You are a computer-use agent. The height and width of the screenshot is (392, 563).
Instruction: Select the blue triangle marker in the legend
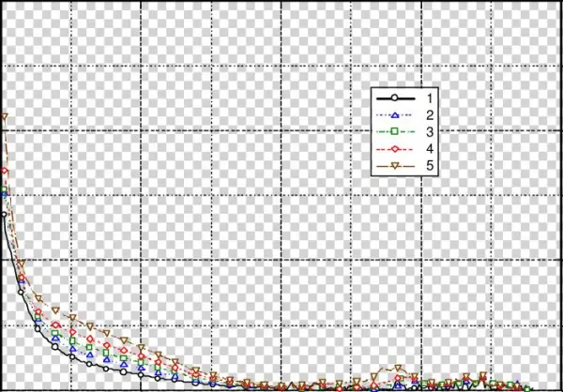coord(395,115)
